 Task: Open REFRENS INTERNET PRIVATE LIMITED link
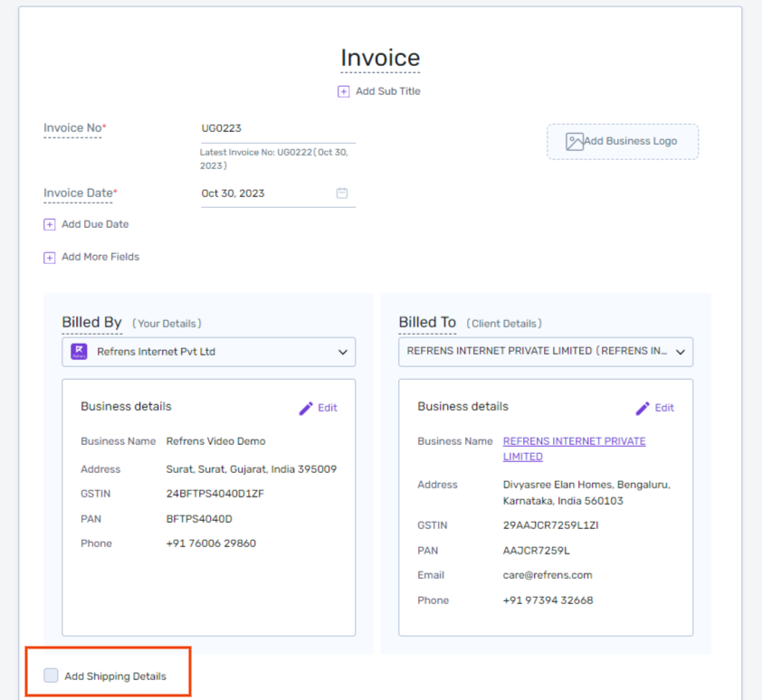pos(575,449)
